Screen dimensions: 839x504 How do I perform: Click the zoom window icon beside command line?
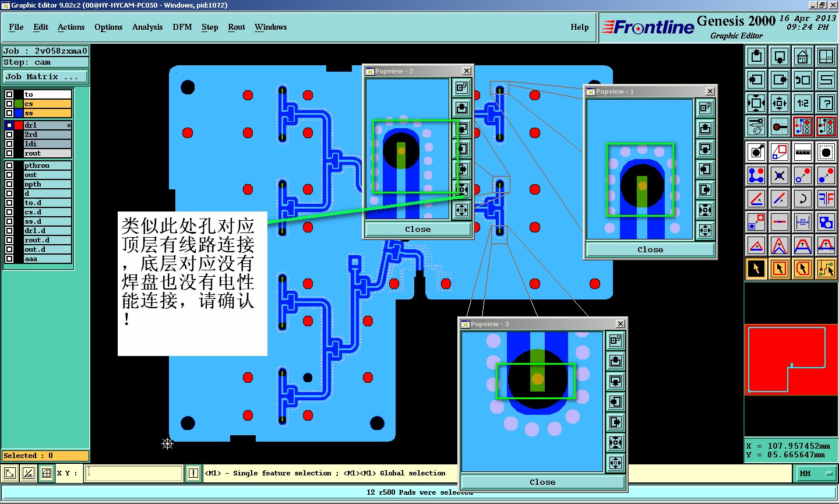[x=10, y=473]
